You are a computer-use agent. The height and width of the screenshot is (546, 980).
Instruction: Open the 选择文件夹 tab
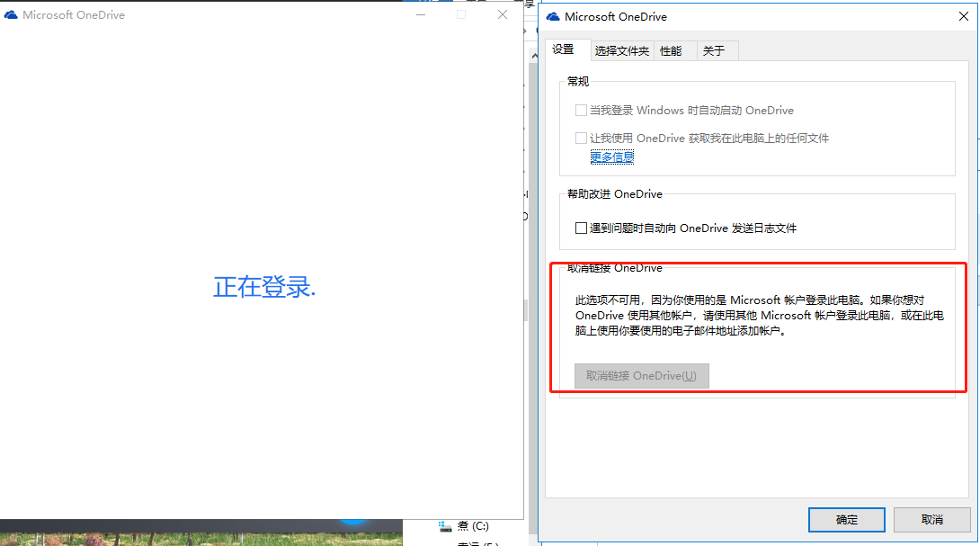point(622,51)
